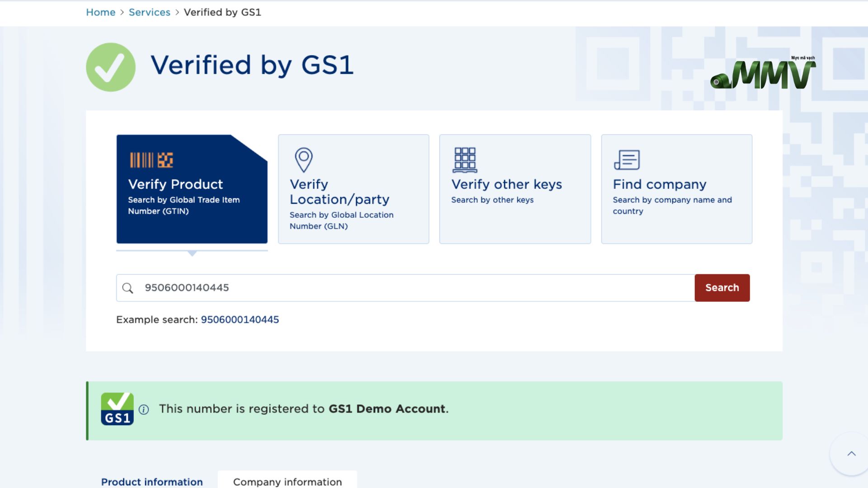Click the 'Verified by GS1' page heading
The height and width of the screenshot is (488, 868).
pyautogui.click(x=252, y=65)
